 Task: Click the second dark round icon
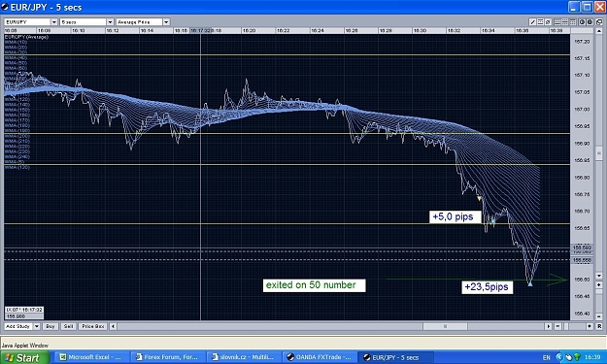click(590, 22)
